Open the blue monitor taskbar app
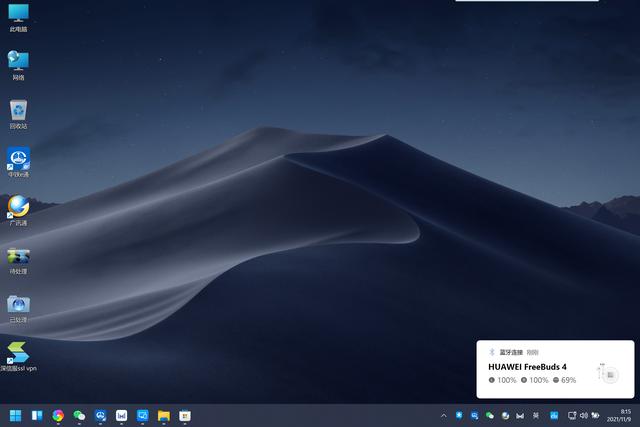640x427 pixels. (142, 416)
